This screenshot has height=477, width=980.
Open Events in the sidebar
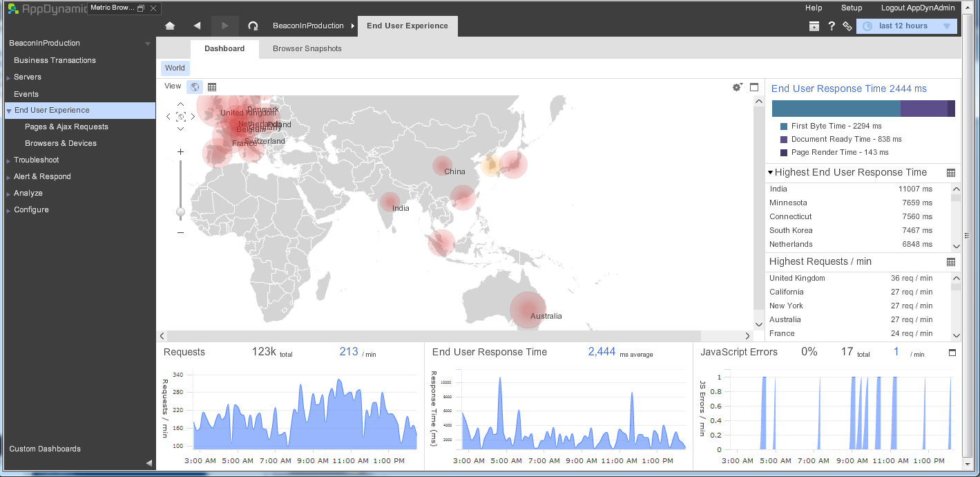click(x=26, y=94)
